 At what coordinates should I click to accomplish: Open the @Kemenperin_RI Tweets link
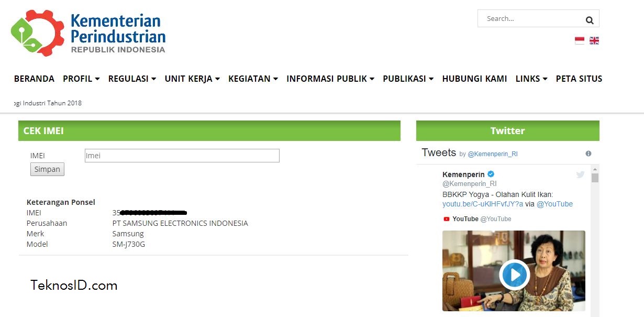(x=493, y=154)
